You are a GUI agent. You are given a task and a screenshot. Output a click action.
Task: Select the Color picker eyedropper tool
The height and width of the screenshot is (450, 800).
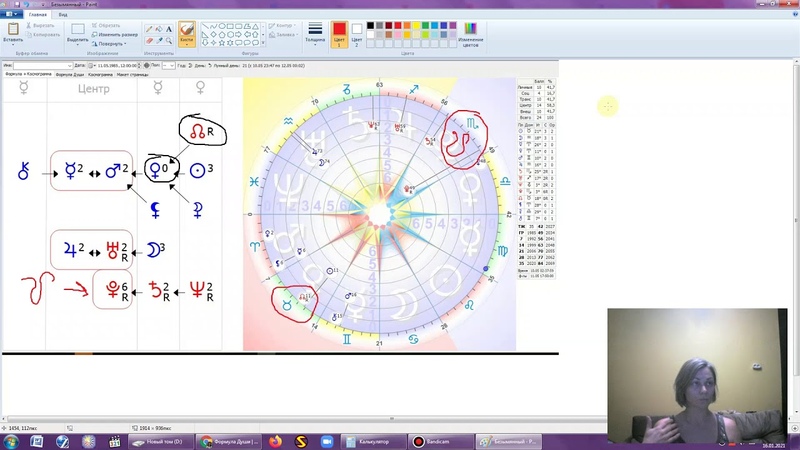pos(159,41)
